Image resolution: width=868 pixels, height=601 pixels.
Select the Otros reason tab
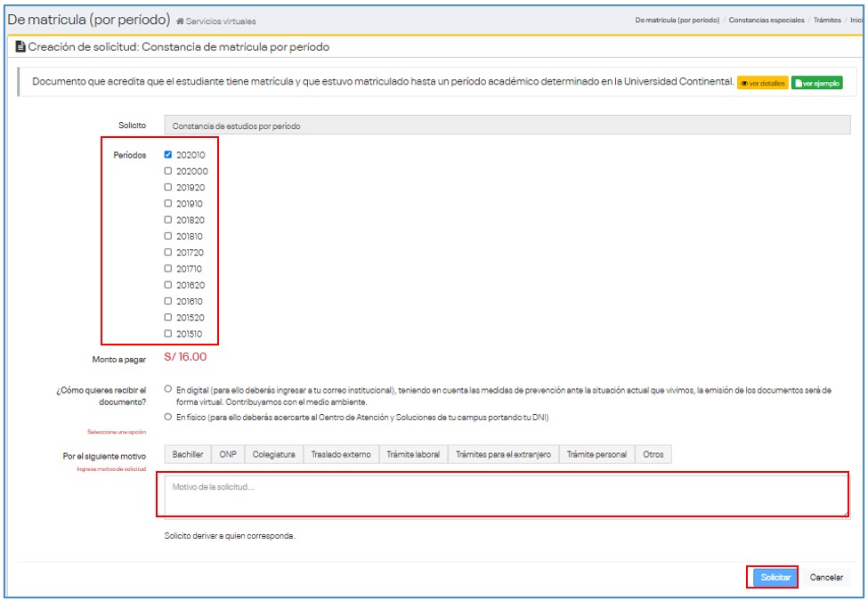pos(653,454)
